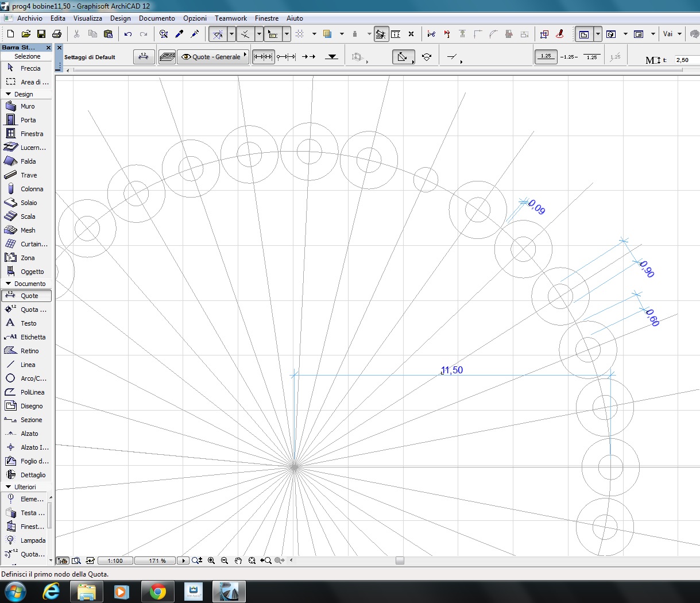Screen dimensions: 700x603
Task: Toggle dimension text inside line option
Action: coord(569,57)
